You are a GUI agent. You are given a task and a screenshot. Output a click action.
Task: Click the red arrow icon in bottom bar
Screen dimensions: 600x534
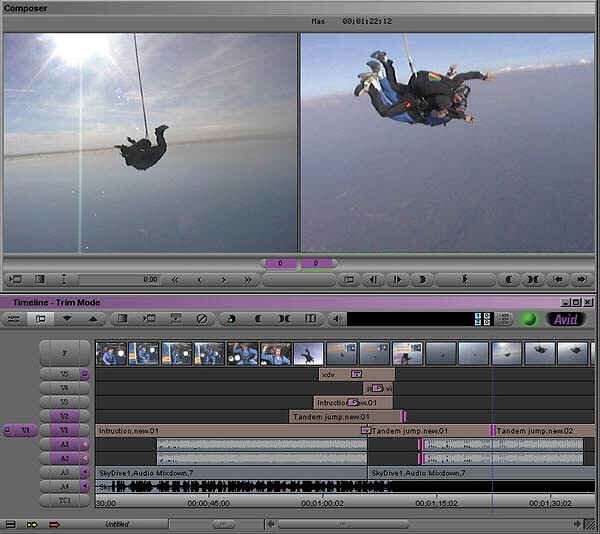pos(54,524)
